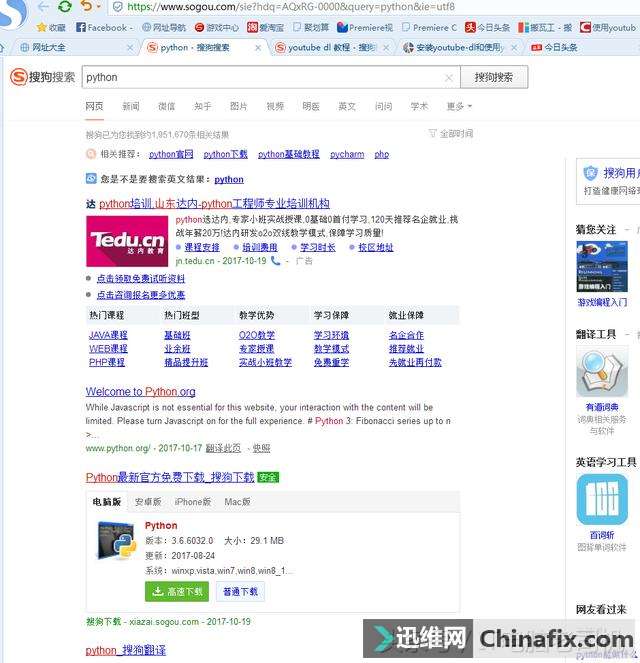Click the Tedu.cn ad thumbnail

(127, 241)
